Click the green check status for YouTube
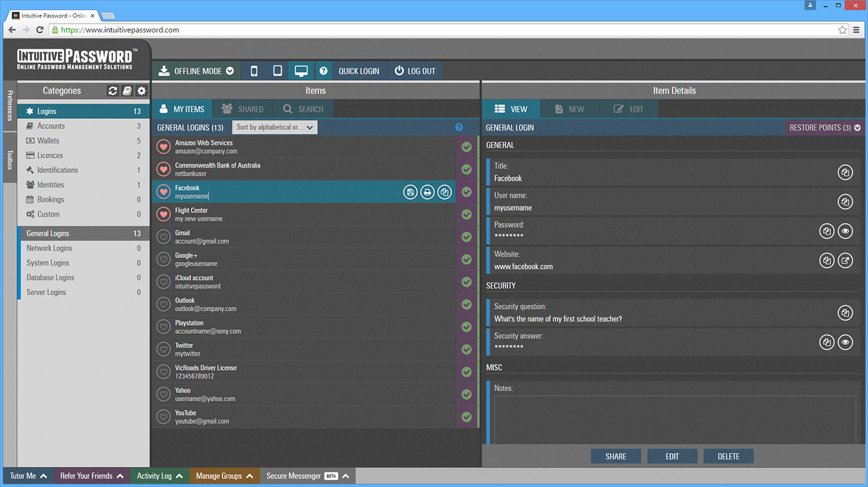The width and height of the screenshot is (868, 487). tap(466, 417)
